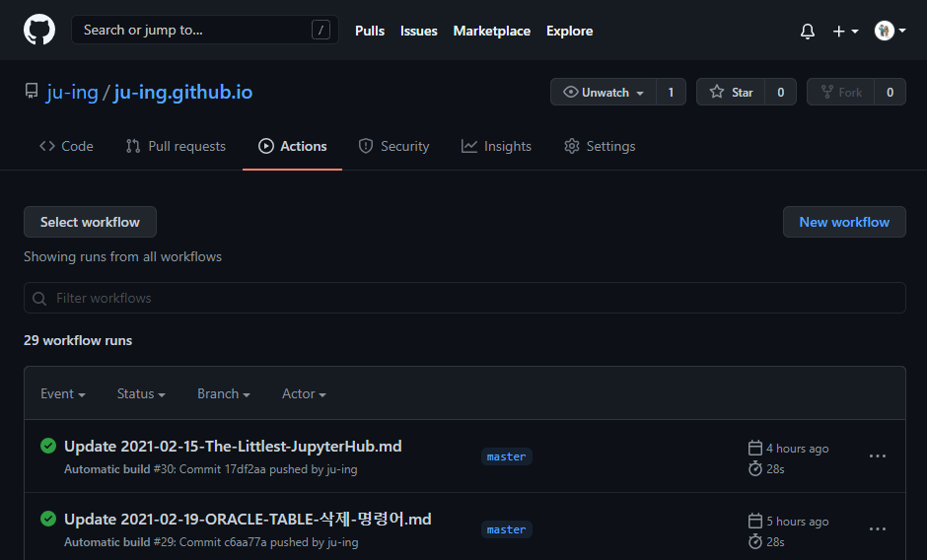Open the user avatar menu
This screenshot has width=927, height=560.
pos(890,31)
